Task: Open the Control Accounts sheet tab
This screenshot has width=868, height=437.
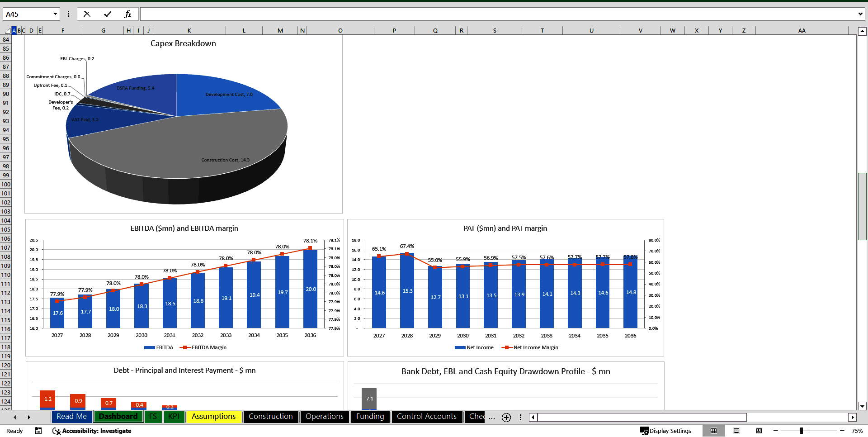Action: click(426, 417)
